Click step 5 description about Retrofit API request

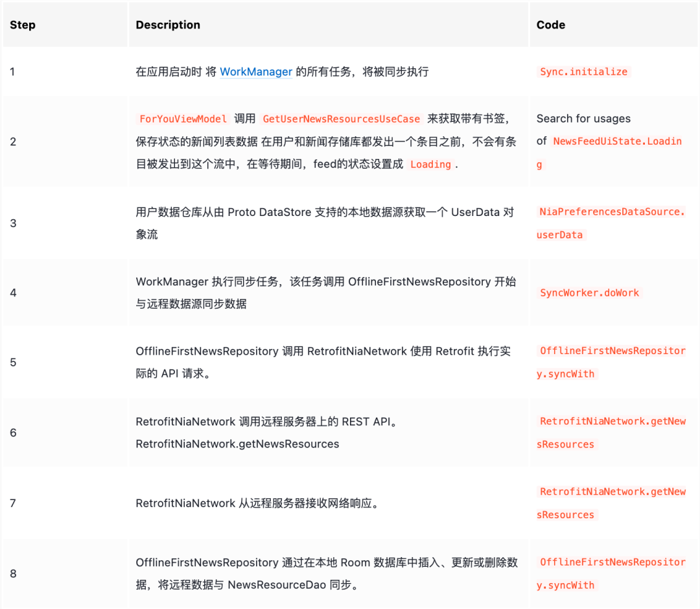coord(323,363)
